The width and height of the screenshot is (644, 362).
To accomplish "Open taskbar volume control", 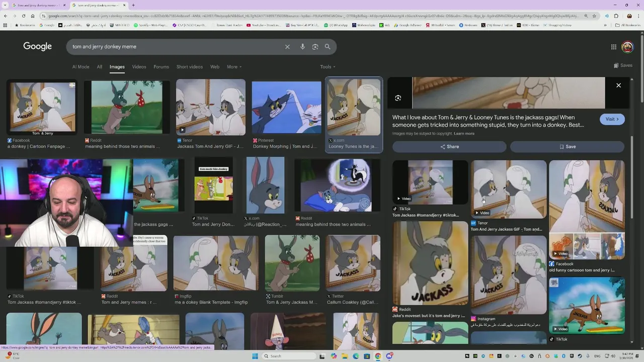I will (x=612, y=356).
